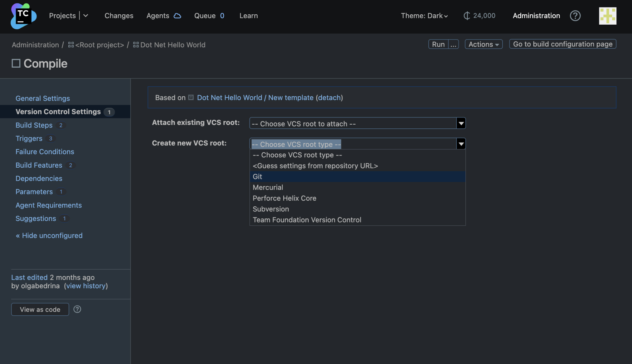Screen dimensions: 632x364
Task: Open the Projects dropdown menu
Action: (x=85, y=16)
